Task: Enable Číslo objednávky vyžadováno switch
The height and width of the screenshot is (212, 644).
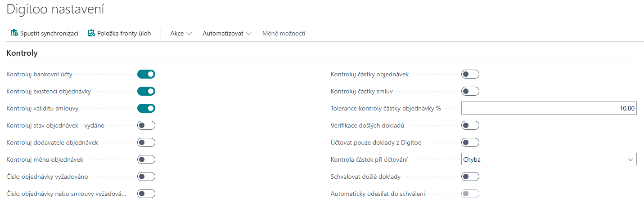Action: 146,177
